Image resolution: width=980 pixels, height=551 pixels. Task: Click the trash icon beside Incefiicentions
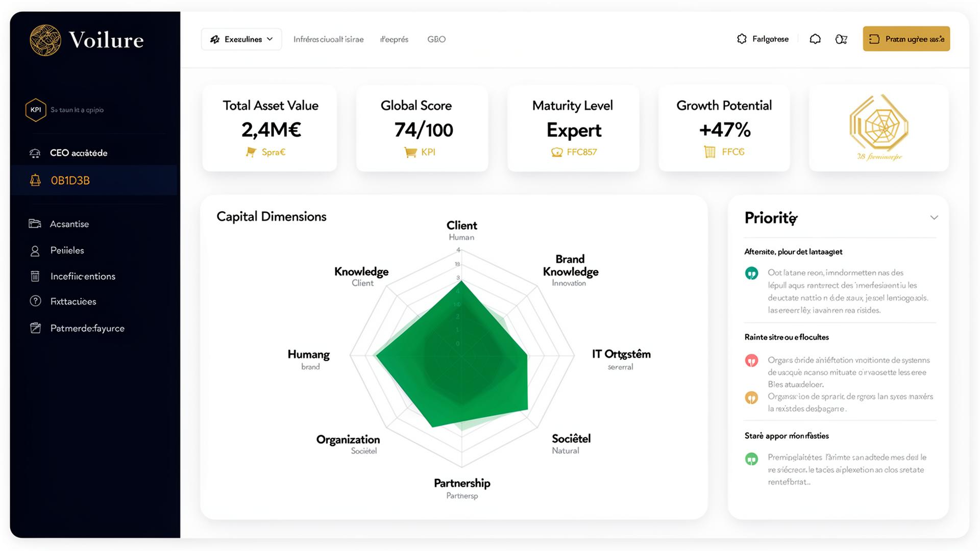35,276
